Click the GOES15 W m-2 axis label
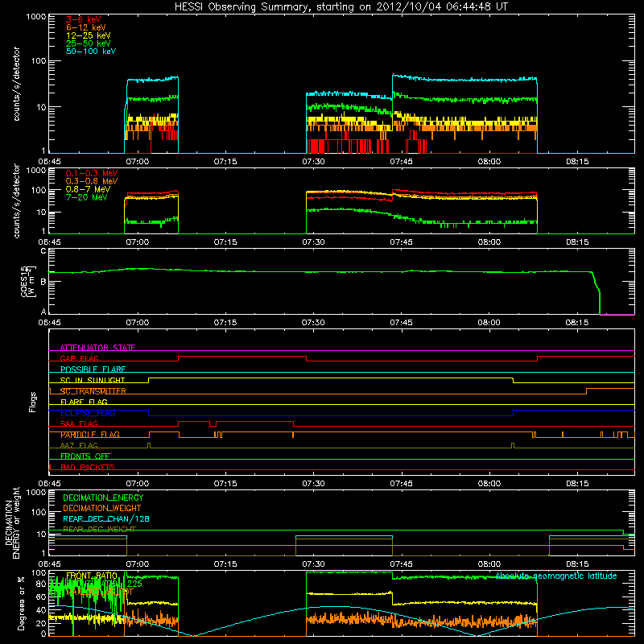The height and width of the screenshot is (644, 644). click(x=28, y=281)
